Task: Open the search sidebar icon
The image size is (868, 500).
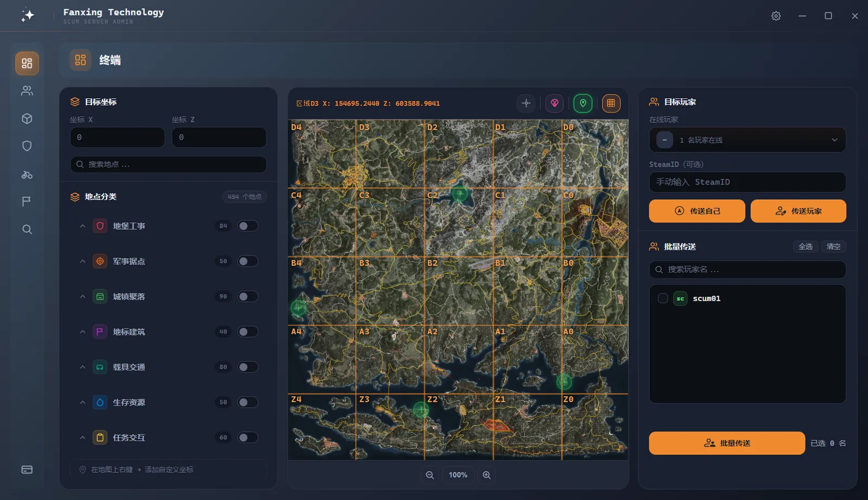Action: click(27, 229)
